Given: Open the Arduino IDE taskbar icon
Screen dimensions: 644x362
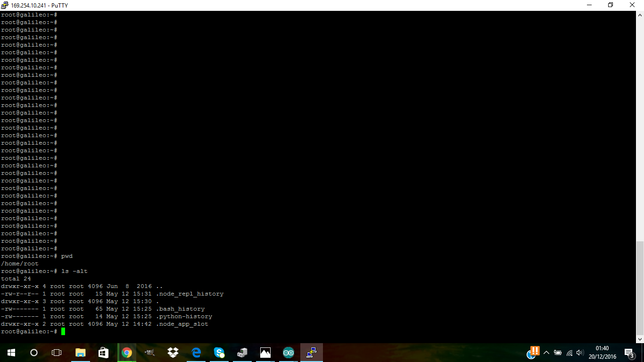Looking at the screenshot, I should pyautogui.click(x=288, y=353).
